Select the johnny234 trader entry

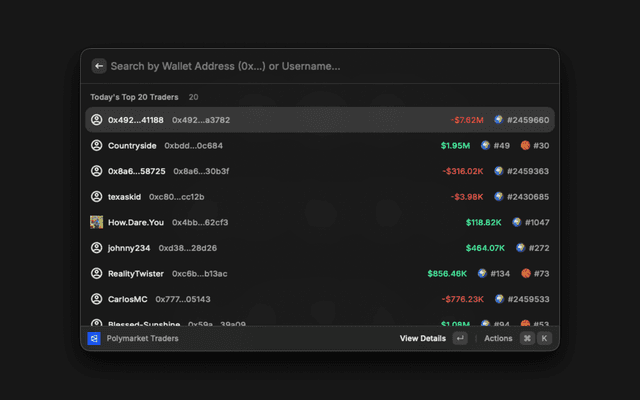(x=319, y=248)
